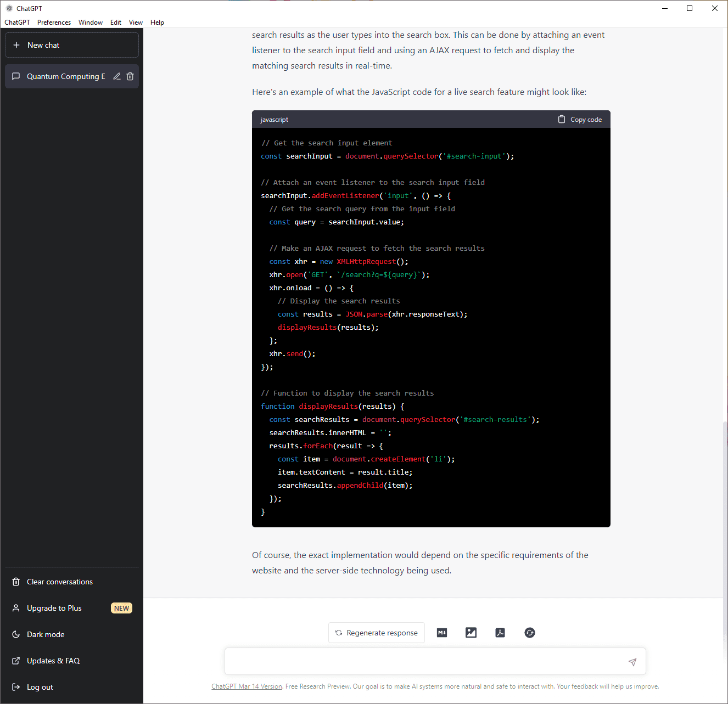Click the Log out arrow icon
Image resolution: width=728 pixels, height=704 pixels.
click(16, 687)
